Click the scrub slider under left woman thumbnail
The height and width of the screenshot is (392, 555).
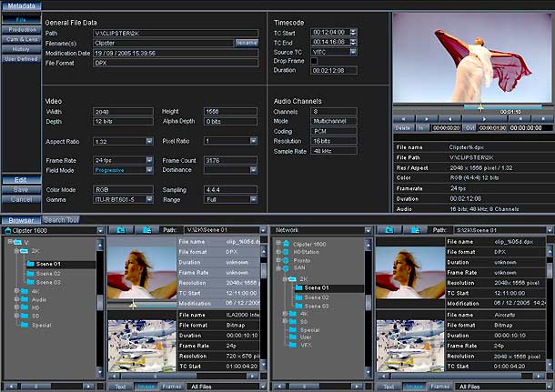pos(133,305)
